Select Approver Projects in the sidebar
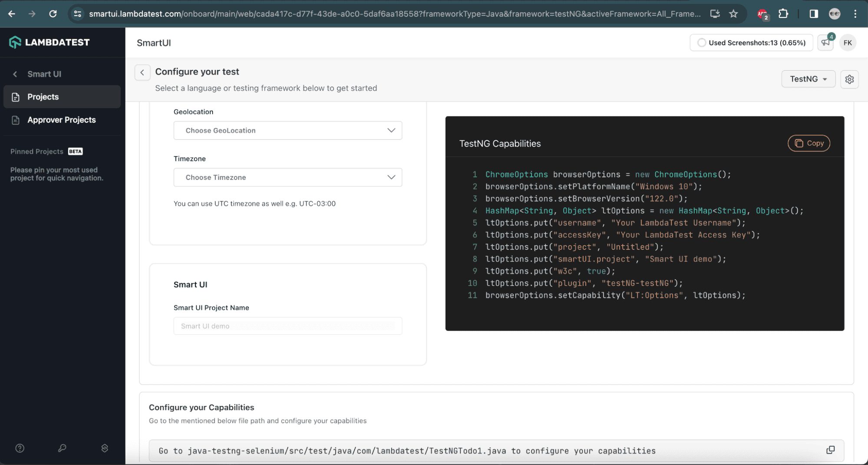The width and height of the screenshot is (868, 465). [62, 120]
